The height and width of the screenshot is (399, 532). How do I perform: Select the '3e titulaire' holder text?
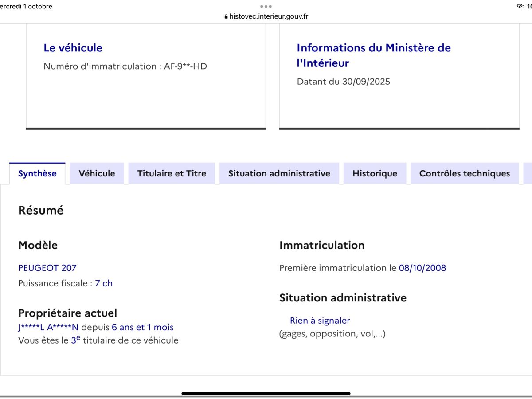(x=97, y=340)
